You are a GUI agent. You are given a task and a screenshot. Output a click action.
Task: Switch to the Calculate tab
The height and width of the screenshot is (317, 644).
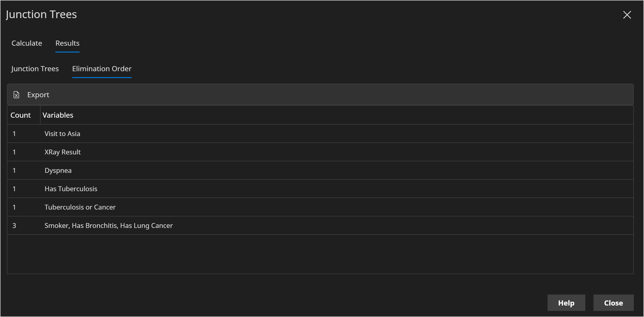pyautogui.click(x=27, y=43)
